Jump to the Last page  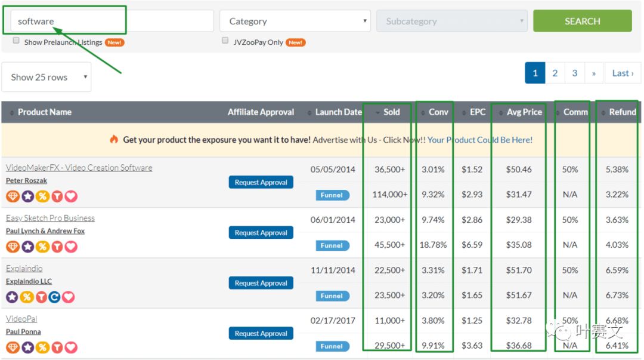click(x=623, y=73)
